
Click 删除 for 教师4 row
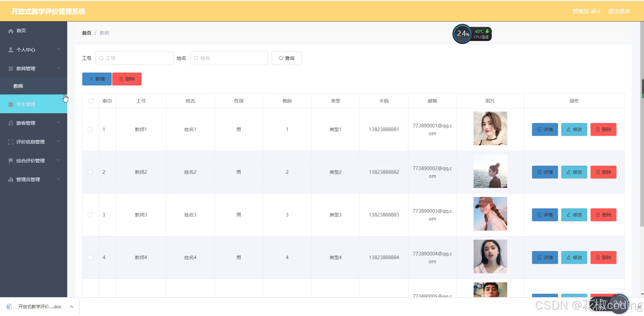point(603,258)
